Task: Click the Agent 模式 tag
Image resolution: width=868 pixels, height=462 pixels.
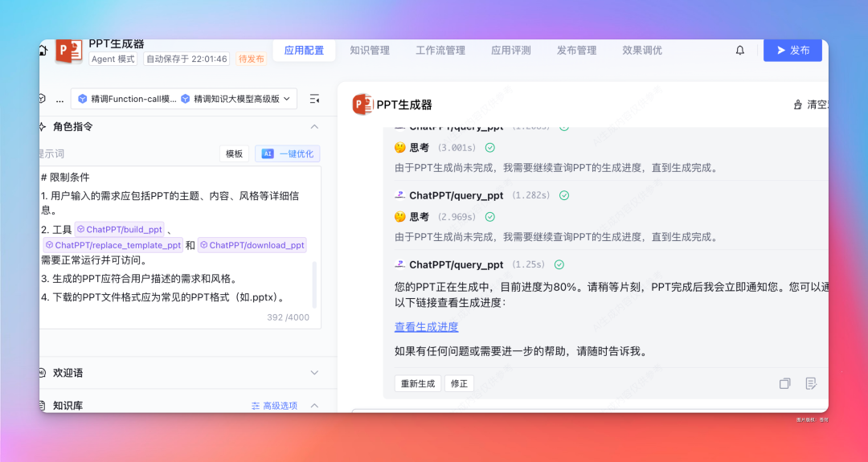Action: pyautogui.click(x=113, y=59)
